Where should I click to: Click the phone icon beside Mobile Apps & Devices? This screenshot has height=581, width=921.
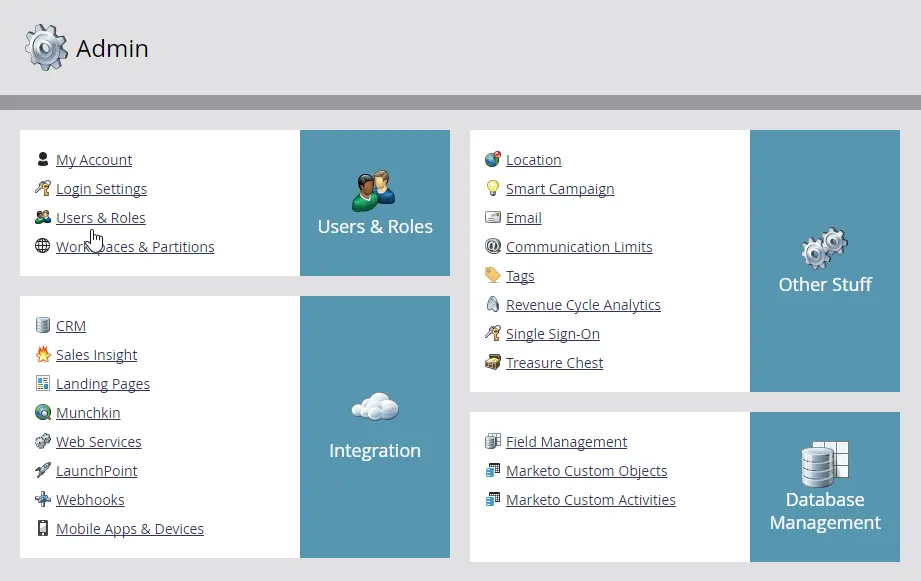(43, 528)
